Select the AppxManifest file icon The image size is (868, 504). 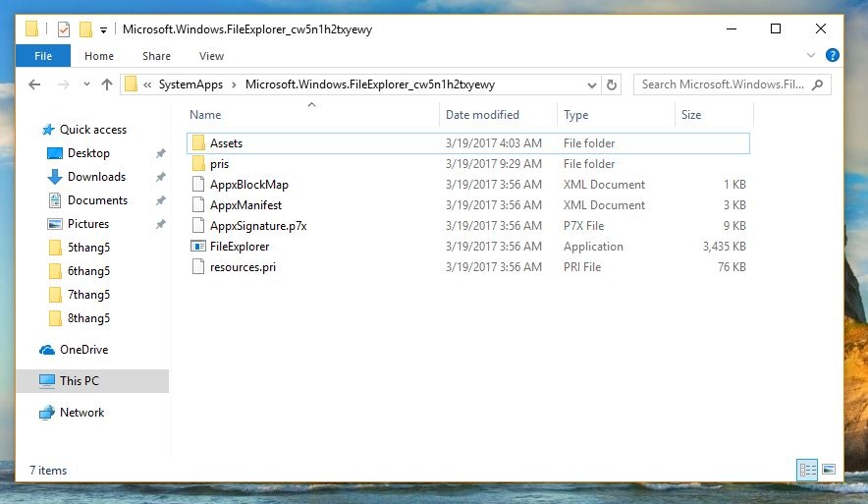coord(198,205)
